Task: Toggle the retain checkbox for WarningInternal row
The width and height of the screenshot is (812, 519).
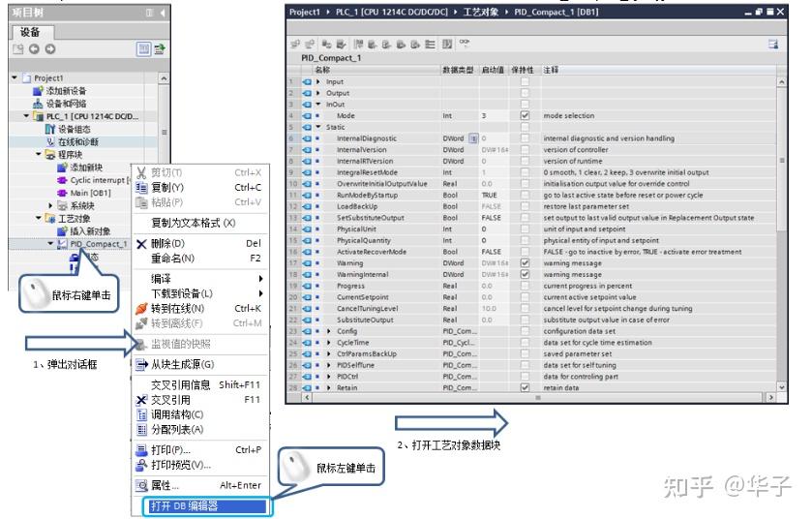Action: tap(525, 275)
